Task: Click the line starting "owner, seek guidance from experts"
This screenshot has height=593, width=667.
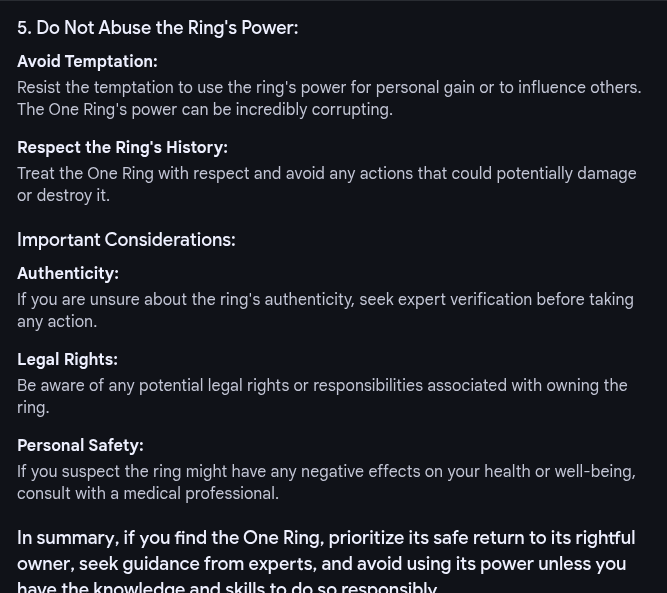Action: (x=322, y=564)
